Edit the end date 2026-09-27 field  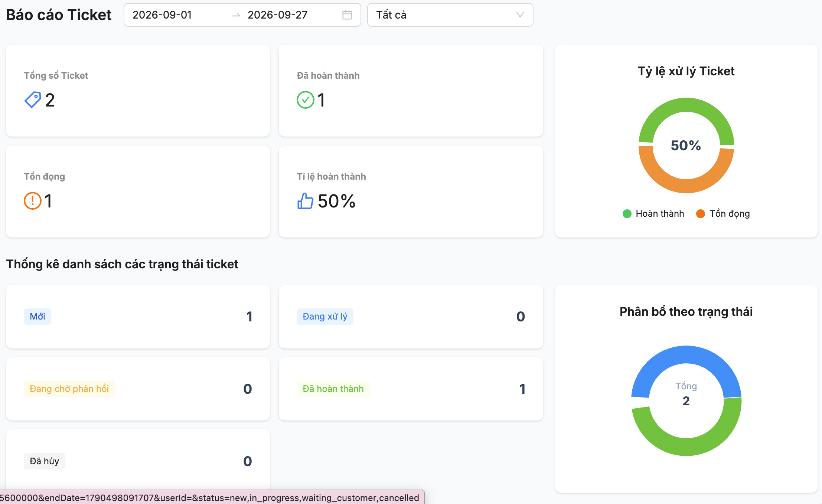290,15
